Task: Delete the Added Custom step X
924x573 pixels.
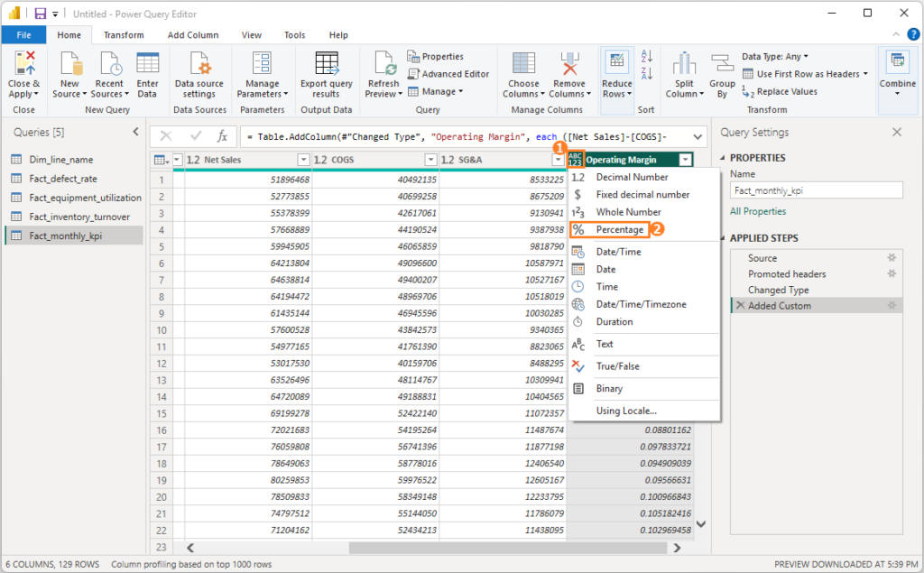Action: (x=740, y=305)
